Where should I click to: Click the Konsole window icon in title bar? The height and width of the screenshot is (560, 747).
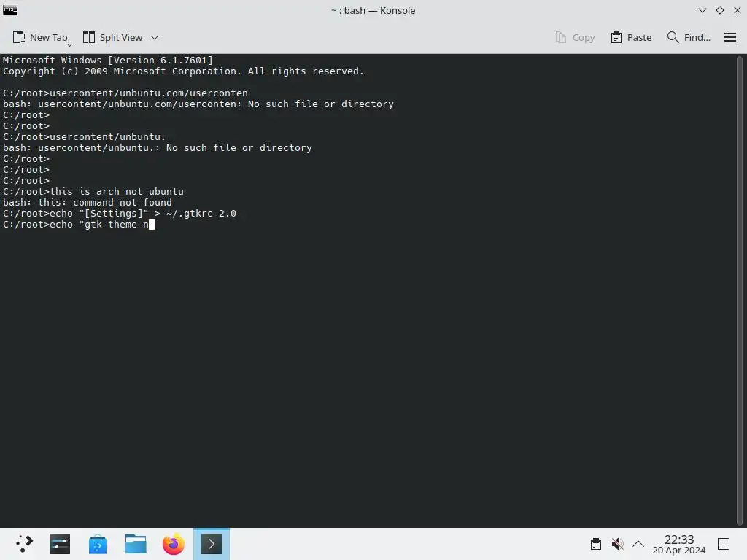point(10,10)
